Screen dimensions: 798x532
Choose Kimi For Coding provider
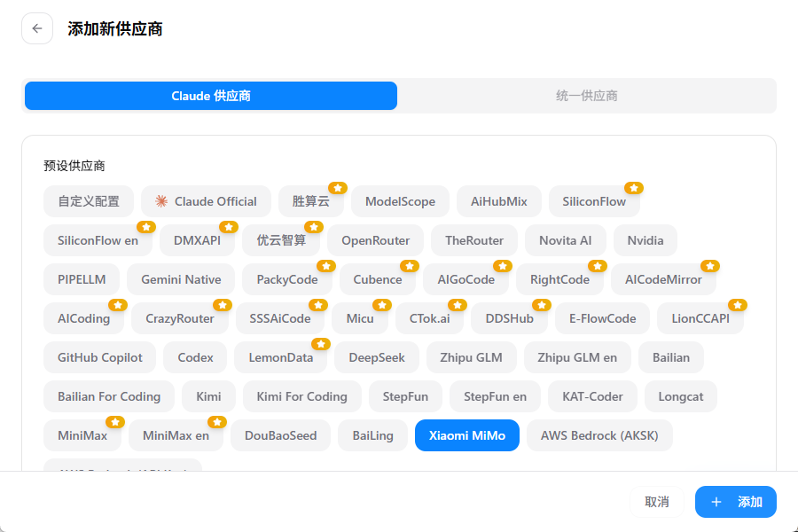301,396
